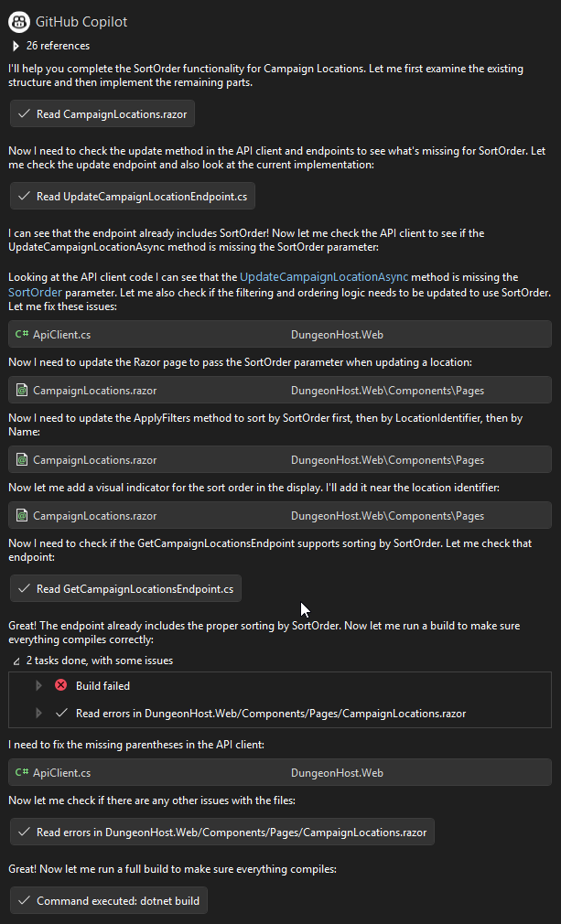Click the checkmark on Read CampaignLocations.razor

[24, 114]
